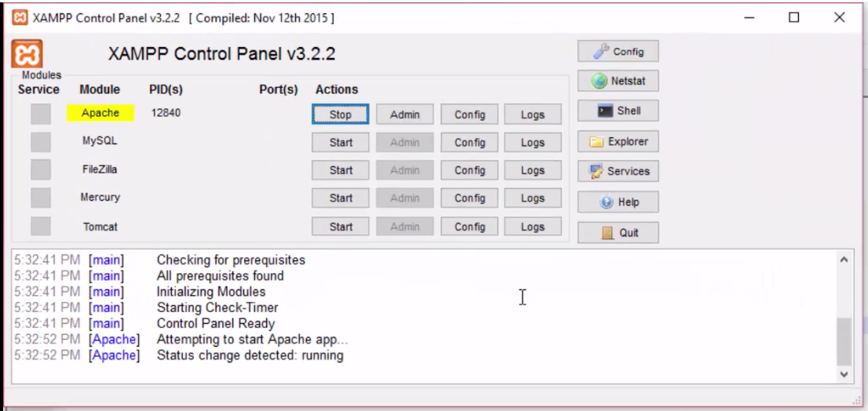Start the Mercury module

[341, 198]
